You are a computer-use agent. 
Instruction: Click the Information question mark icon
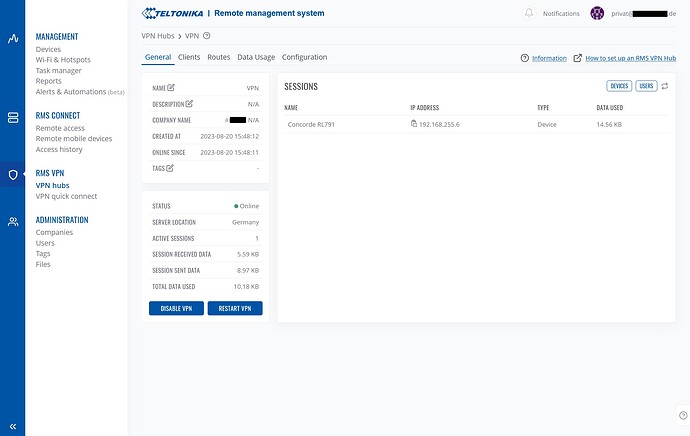[525, 58]
